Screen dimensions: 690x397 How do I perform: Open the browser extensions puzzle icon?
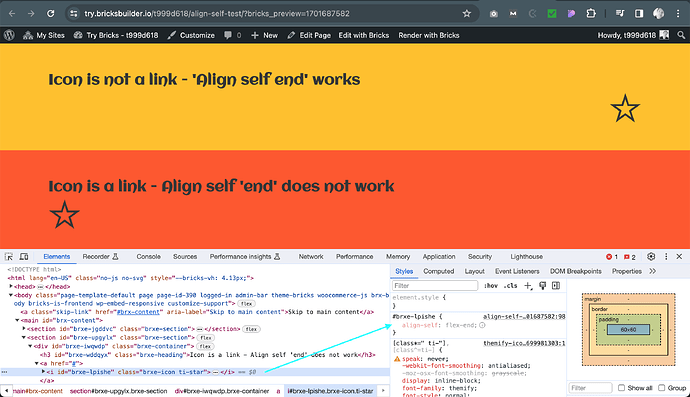591,14
